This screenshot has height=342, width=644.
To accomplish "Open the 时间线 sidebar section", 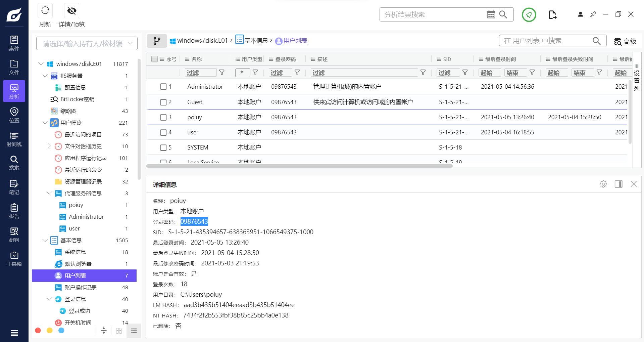I will coord(14,139).
